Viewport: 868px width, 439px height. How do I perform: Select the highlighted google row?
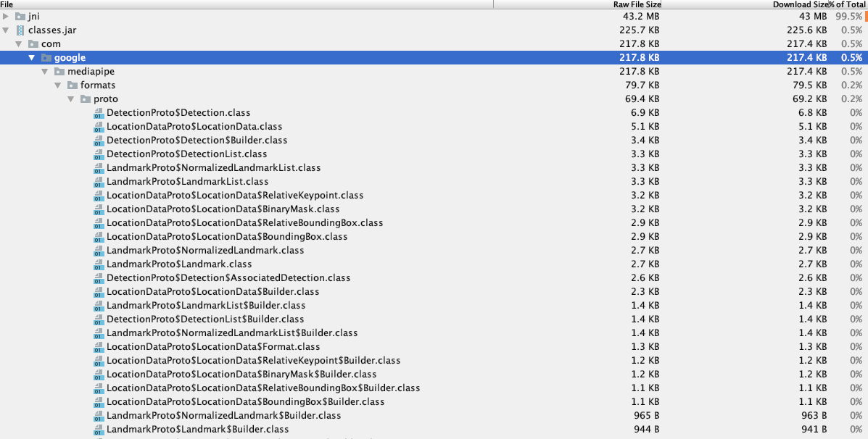point(70,57)
